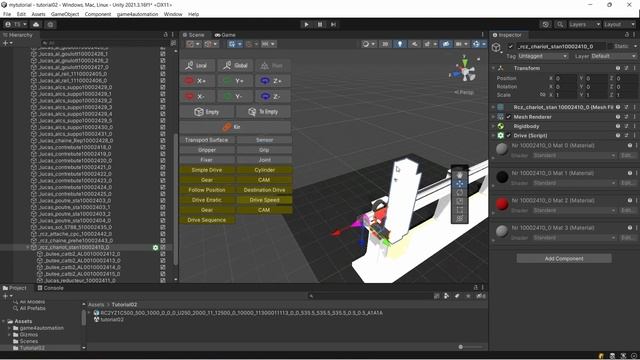Screen dimensions: 640x360
Task: Open the Layer dropdown showing Default
Action: tap(615, 56)
